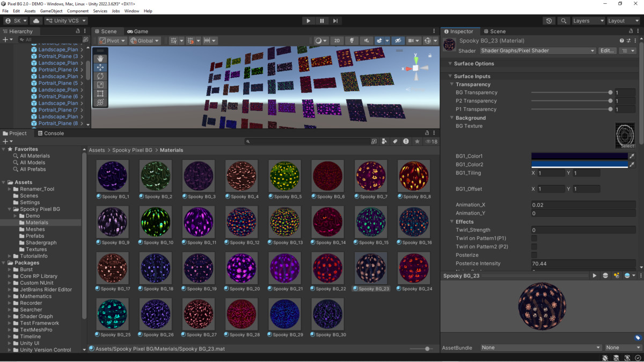
Task: Open asset labels tag icon
Action: [x=638, y=338]
